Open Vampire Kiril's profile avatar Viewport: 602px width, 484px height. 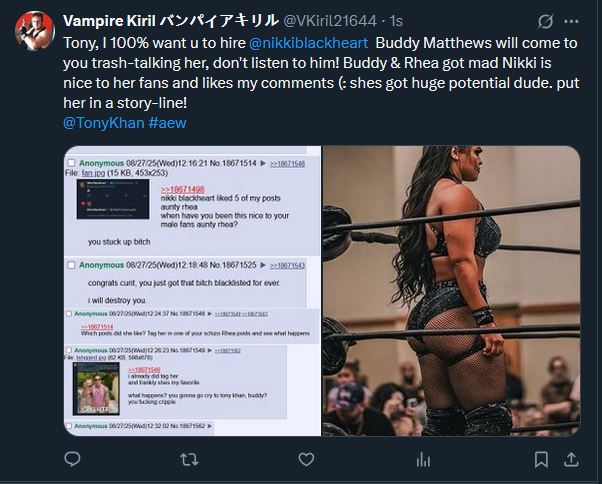pos(35,31)
